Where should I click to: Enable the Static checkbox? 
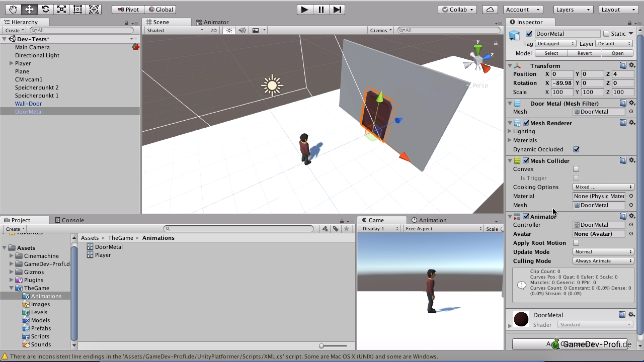(606, 34)
